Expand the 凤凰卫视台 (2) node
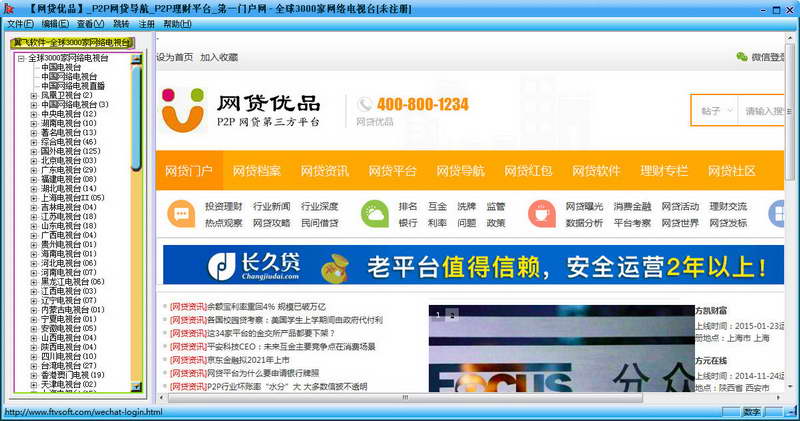 [34, 95]
